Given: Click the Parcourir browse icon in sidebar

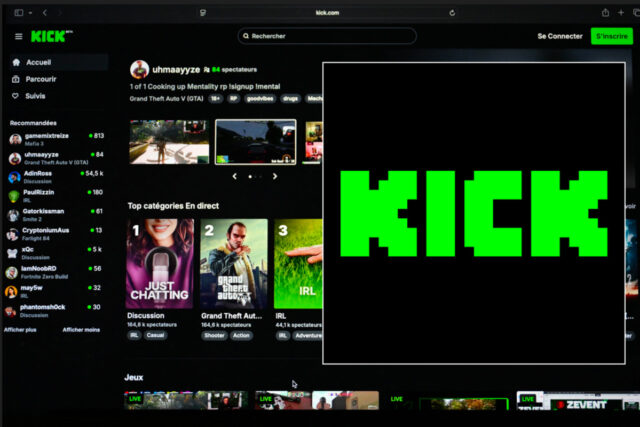Looking at the screenshot, I should pos(15,79).
